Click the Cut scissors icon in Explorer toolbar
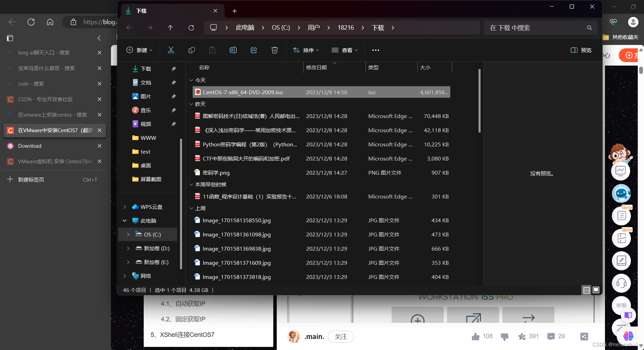Image resolution: width=644 pixels, height=350 pixels. pyautogui.click(x=171, y=50)
